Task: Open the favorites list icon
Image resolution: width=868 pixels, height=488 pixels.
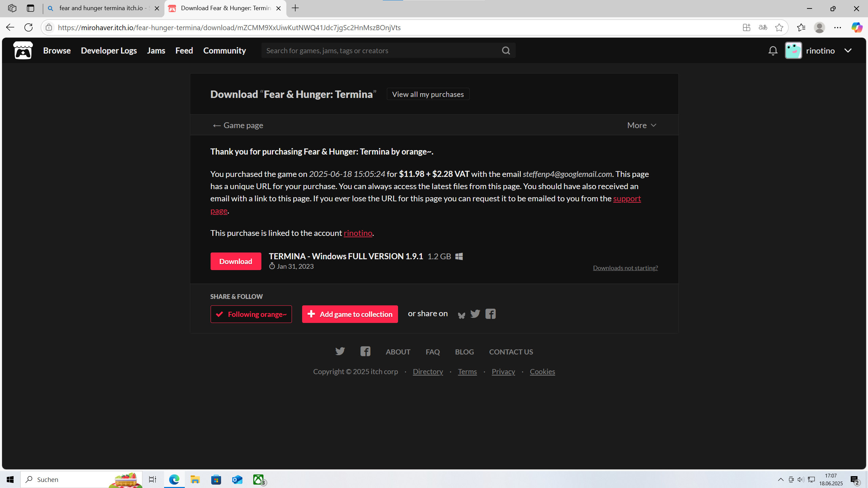Action: tap(801, 27)
